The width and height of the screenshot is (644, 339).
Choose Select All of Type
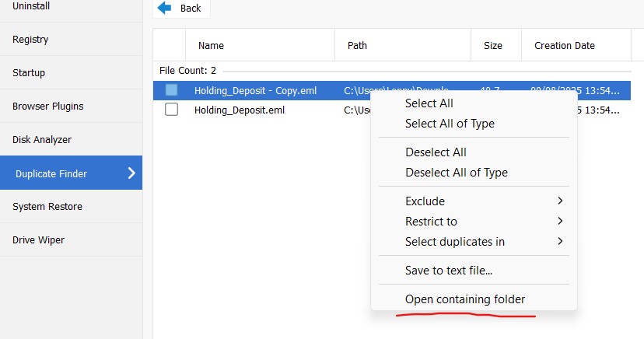point(450,124)
